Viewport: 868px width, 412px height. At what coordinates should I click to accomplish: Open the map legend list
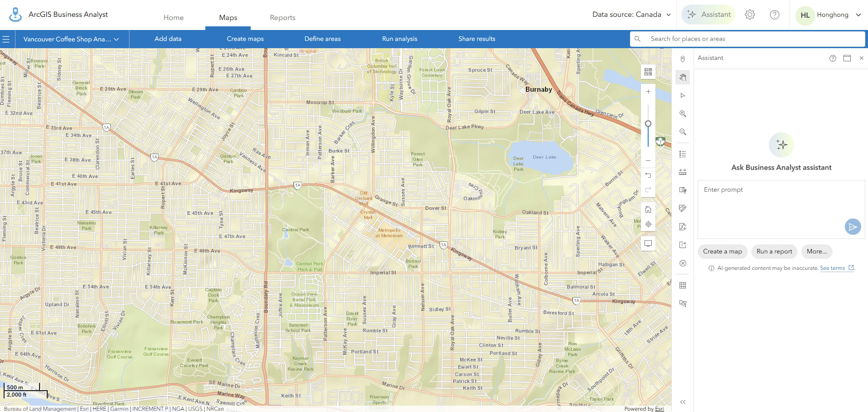click(683, 154)
